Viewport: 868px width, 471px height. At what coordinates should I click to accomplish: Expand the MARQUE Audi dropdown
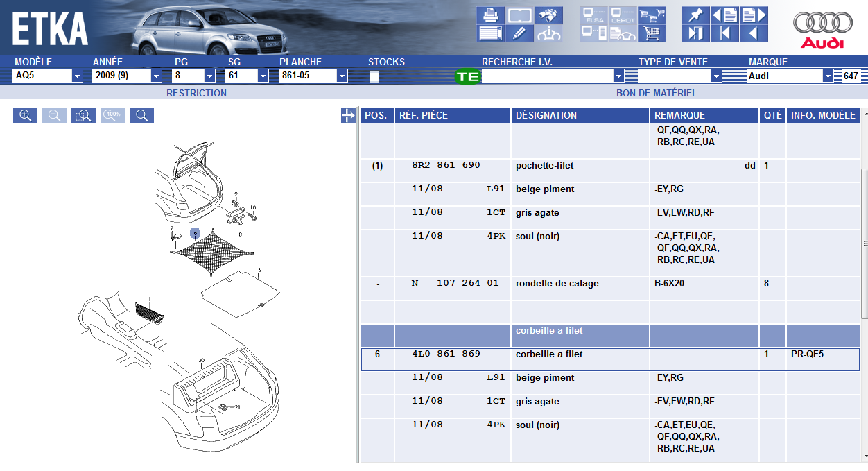point(827,76)
